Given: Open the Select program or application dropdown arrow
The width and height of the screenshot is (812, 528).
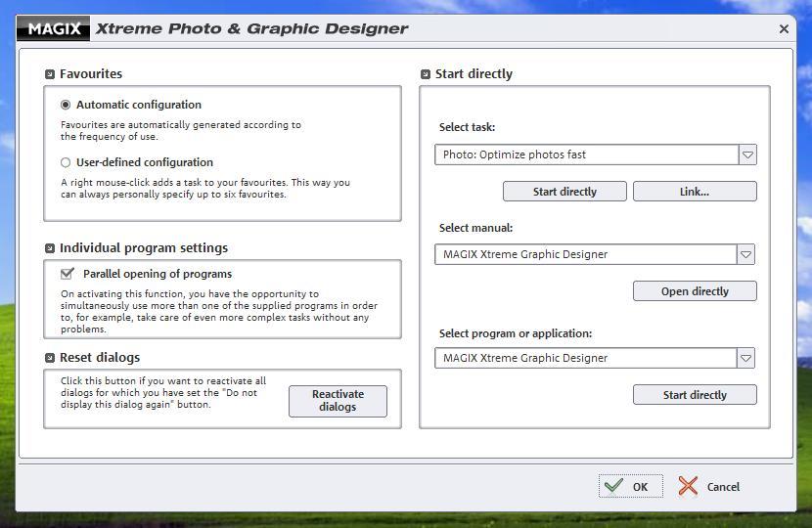Looking at the screenshot, I should coord(745,358).
